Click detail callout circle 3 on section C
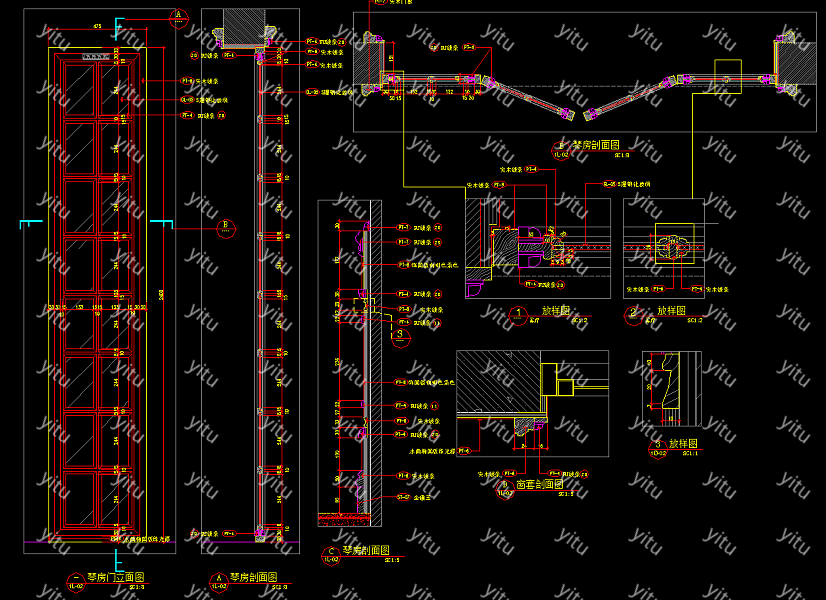The width and height of the screenshot is (826, 600). [x=399, y=337]
